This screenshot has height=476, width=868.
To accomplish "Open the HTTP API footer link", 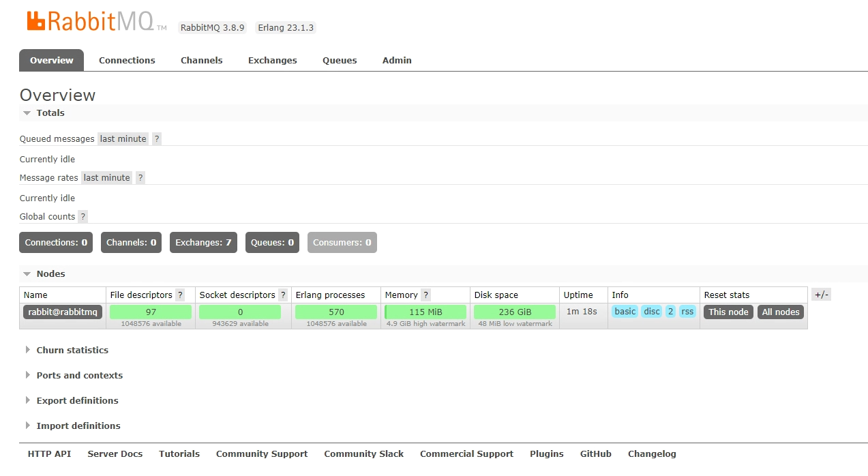I will click(49, 453).
